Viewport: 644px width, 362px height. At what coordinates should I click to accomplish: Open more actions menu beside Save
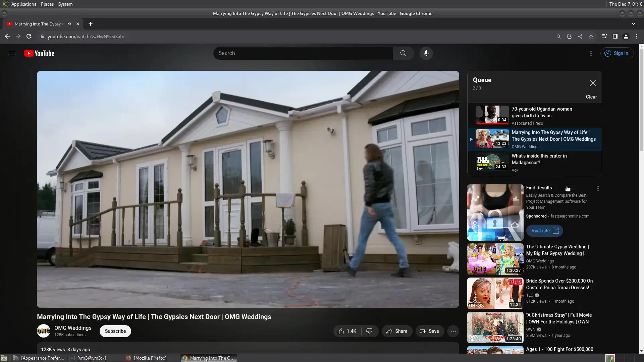[x=453, y=331]
